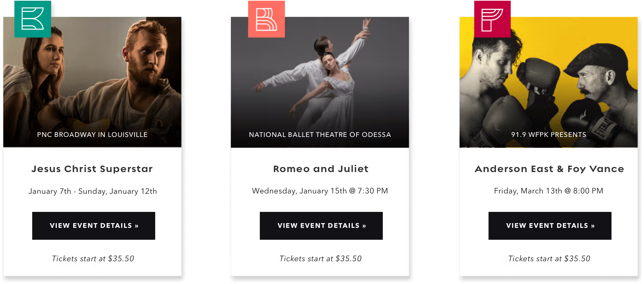Click the tickets start at $35.50 text under Romeo and Juliet
The image size is (644, 284).
coord(321,259)
